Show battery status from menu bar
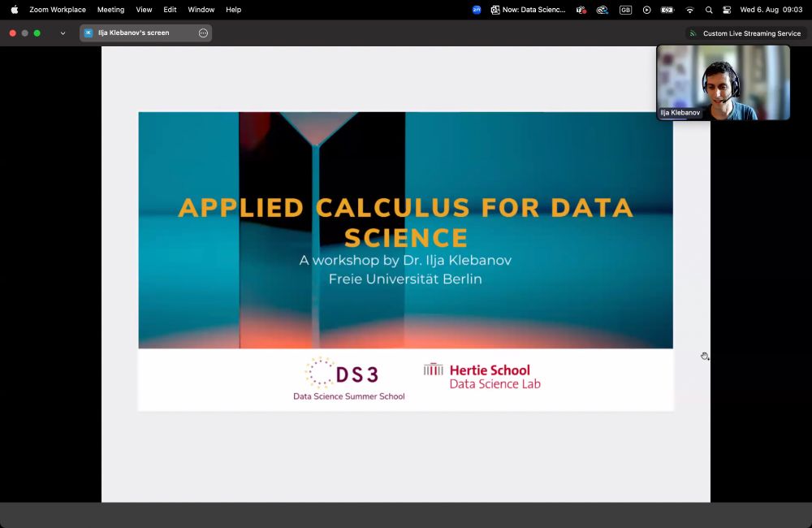The width and height of the screenshot is (812, 528). tap(667, 9)
